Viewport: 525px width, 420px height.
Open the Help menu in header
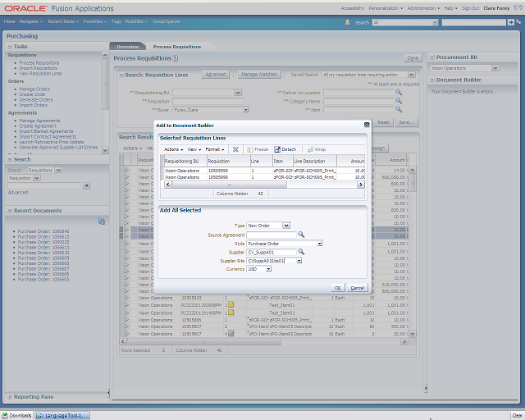point(450,8)
